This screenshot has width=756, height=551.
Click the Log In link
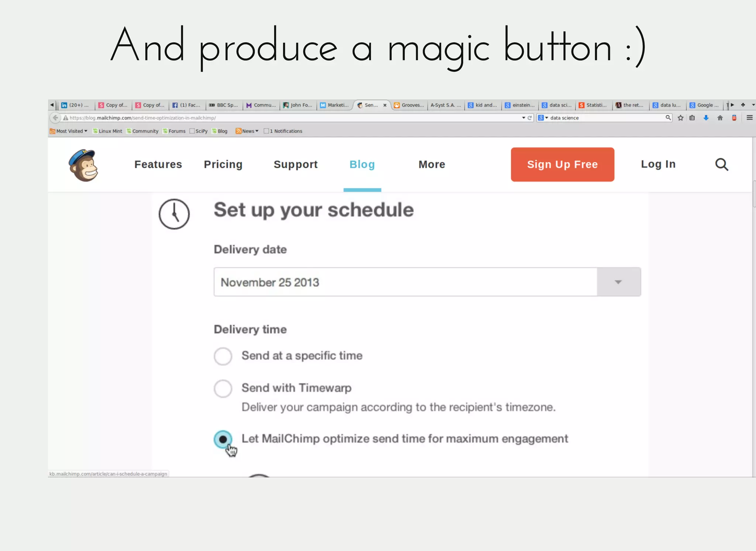pos(658,164)
